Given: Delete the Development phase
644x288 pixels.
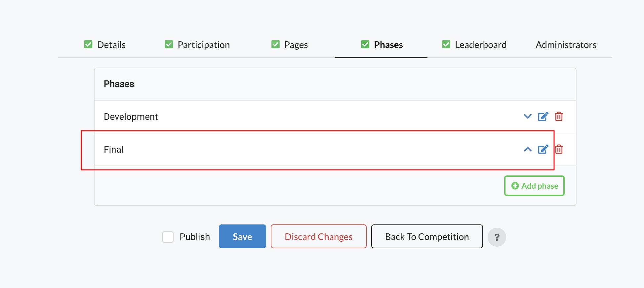Looking at the screenshot, I should point(559,117).
